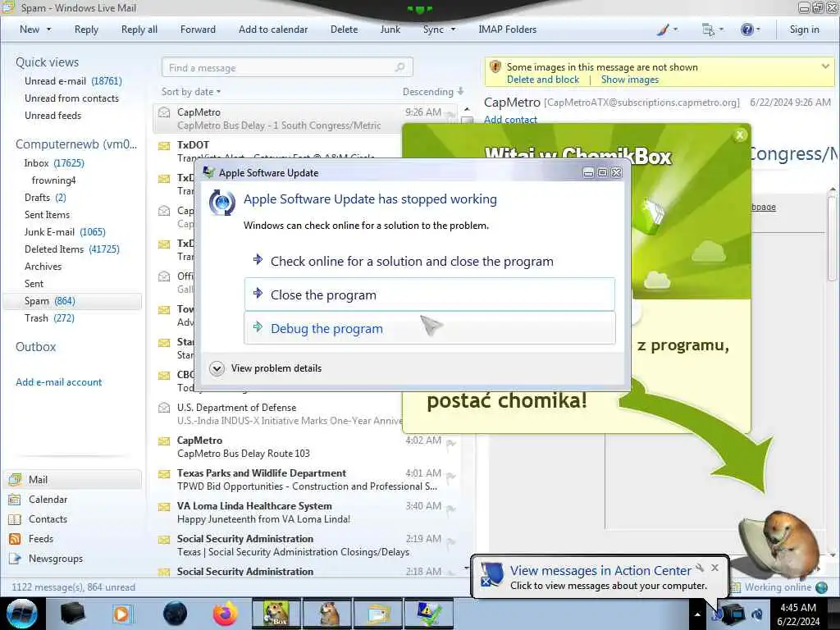Mark message as Junk
The image size is (840, 630).
(x=390, y=30)
